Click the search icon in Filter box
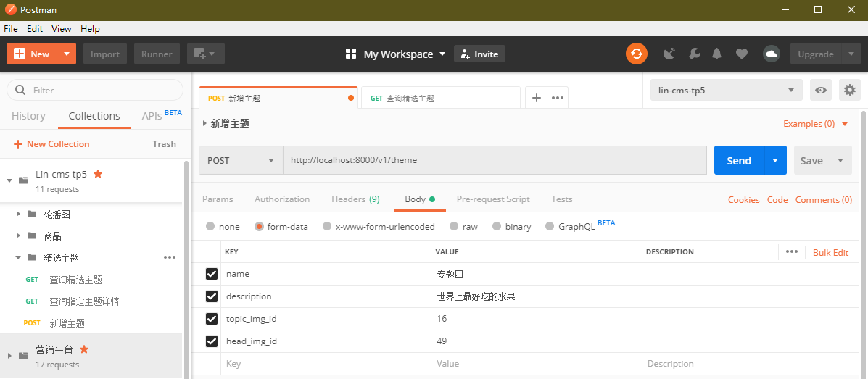Image resolution: width=868 pixels, height=379 pixels. click(20, 90)
